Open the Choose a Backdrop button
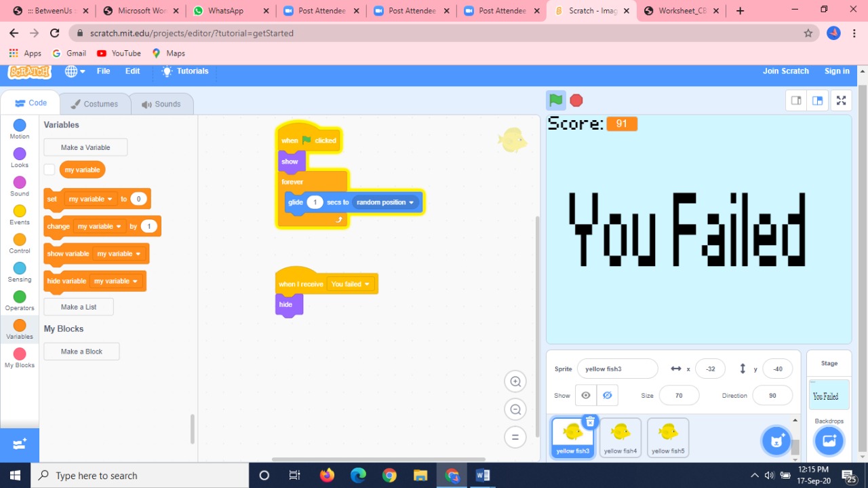Viewport: 868px width, 488px height. click(x=829, y=441)
